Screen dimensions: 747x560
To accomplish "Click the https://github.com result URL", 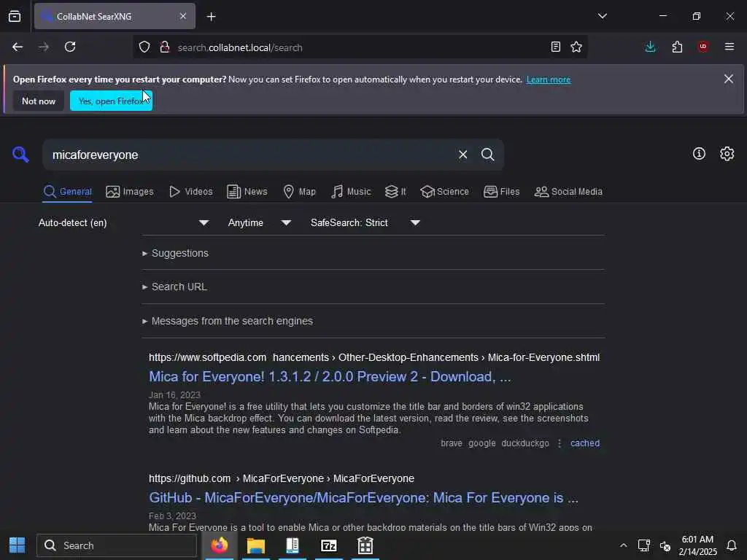I will (282, 478).
